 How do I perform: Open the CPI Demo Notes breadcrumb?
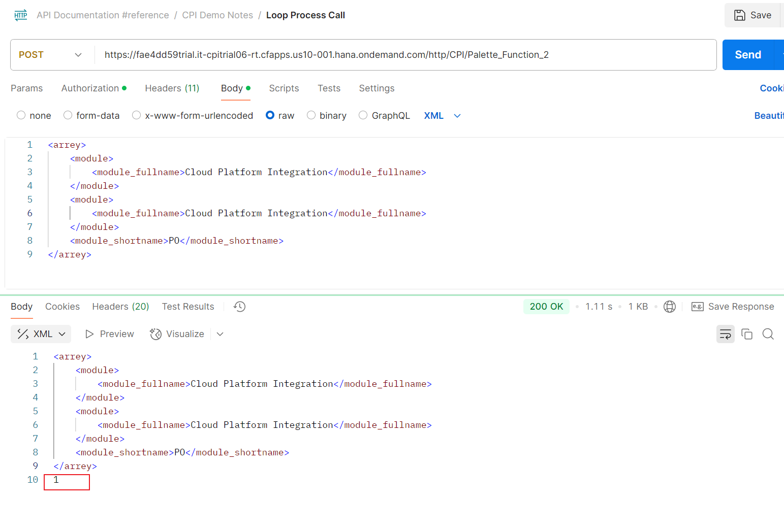[217, 15]
